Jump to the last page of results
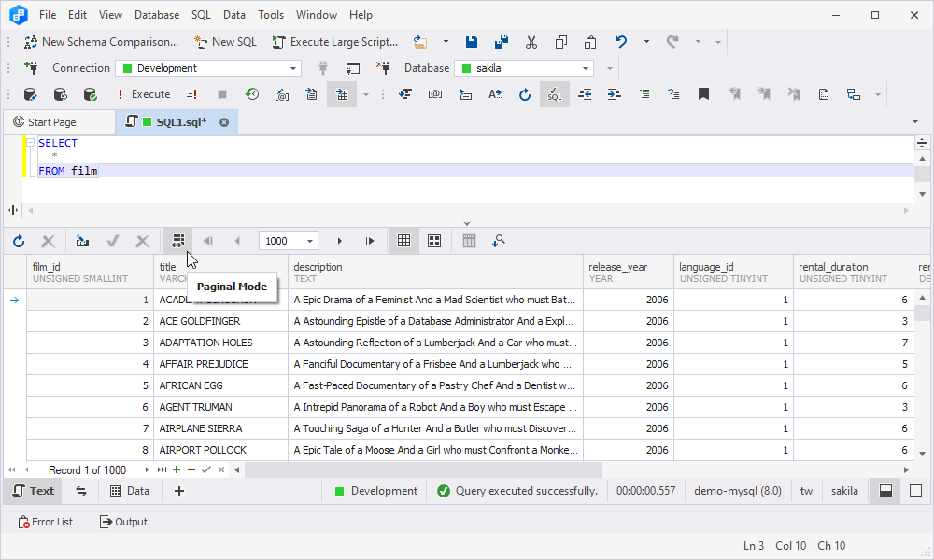This screenshot has height=560, width=934. (370, 241)
